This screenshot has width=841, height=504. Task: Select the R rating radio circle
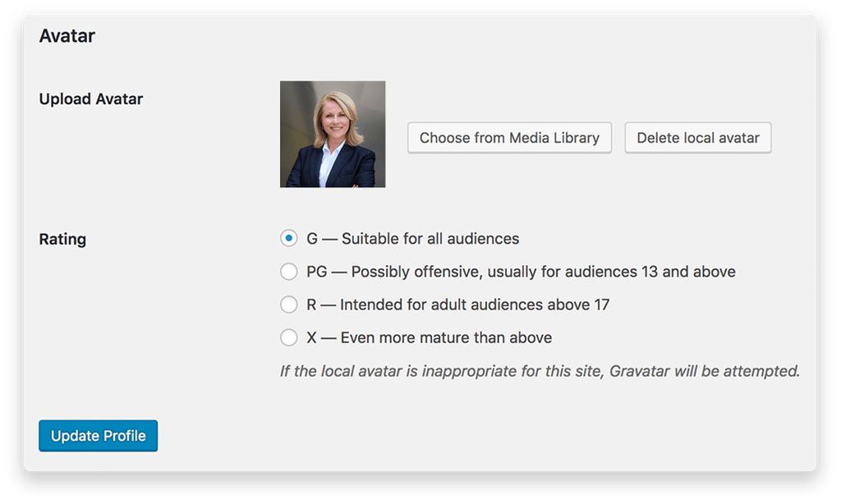click(288, 305)
